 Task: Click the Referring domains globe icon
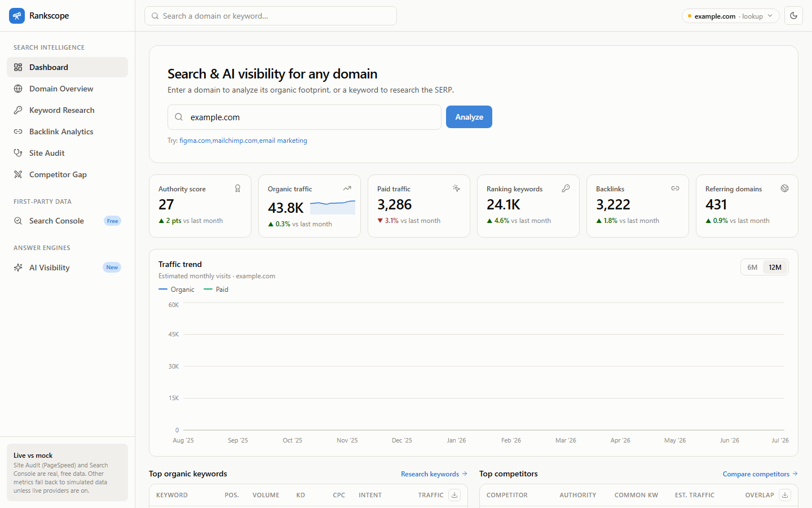tap(785, 189)
